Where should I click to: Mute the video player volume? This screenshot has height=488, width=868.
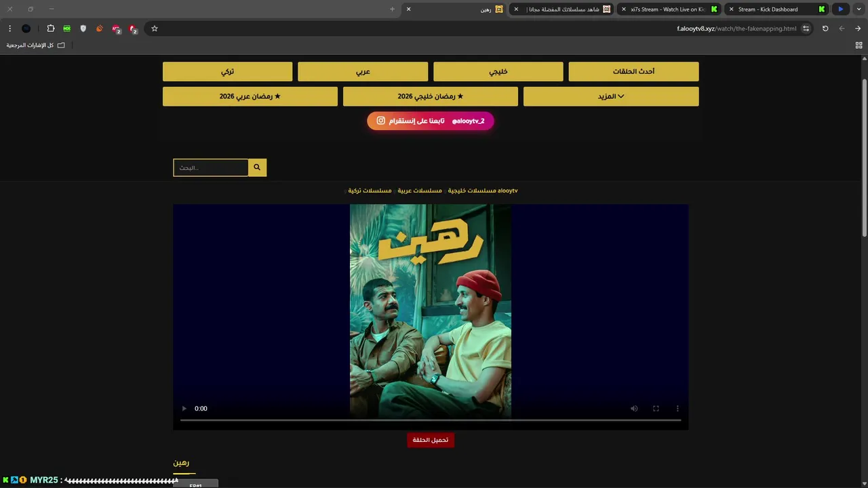point(634,409)
